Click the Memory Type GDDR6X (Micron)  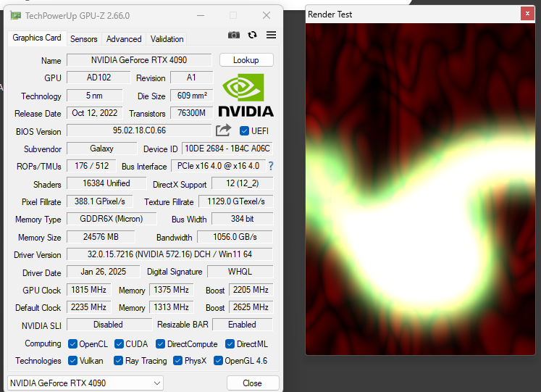112,219
